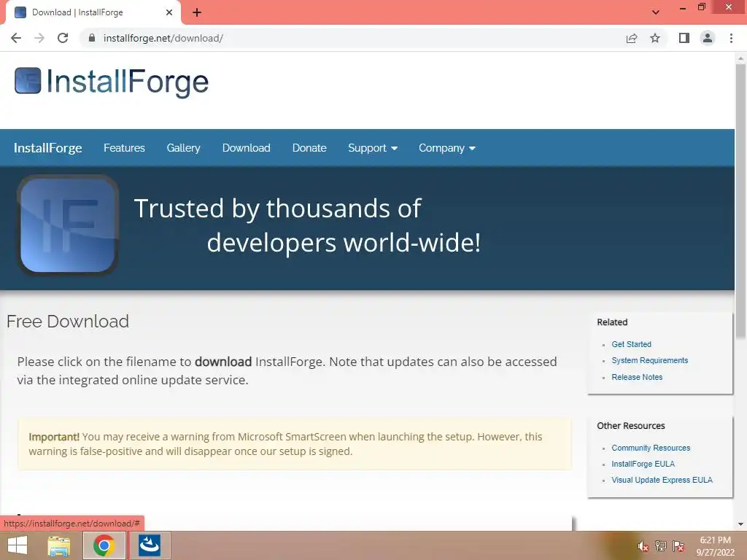Open the Visual Update Express EULA link

click(x=662, y=480)
